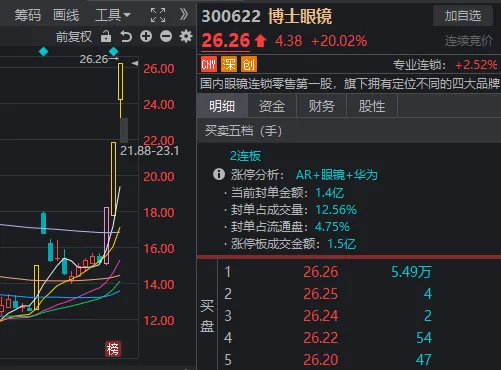Open chart settings gear
Viewport: 501px width, 370px height.
click(x=186, y=36)
